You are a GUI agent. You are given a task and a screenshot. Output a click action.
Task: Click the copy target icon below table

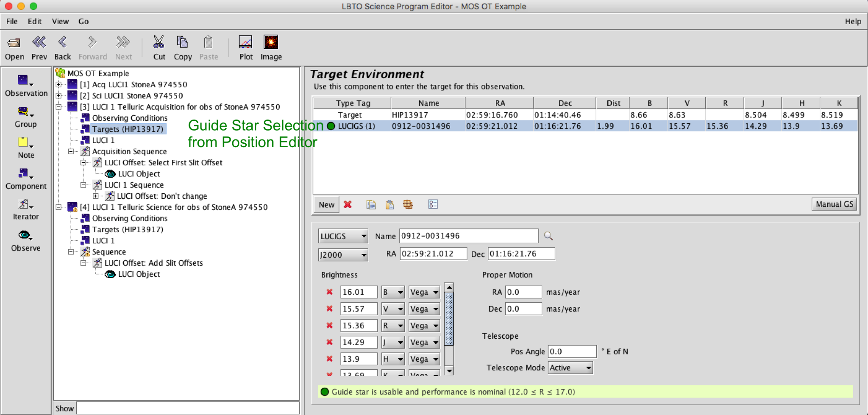pyautogui.click(x=371, y=205)
